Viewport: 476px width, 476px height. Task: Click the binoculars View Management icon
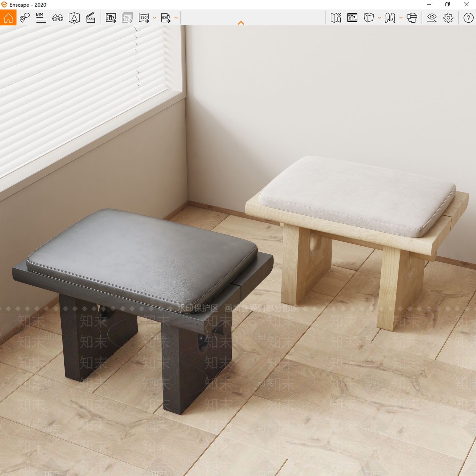57,18
